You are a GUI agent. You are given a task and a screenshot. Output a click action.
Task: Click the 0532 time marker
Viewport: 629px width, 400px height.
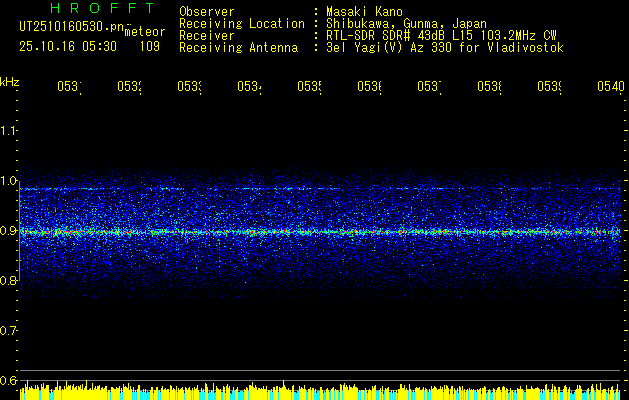130,87
